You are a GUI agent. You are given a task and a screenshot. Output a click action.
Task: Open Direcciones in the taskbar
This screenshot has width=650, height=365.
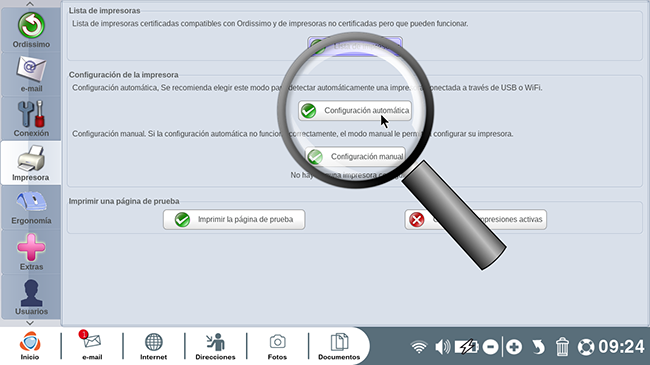click(x=215, y=346)
